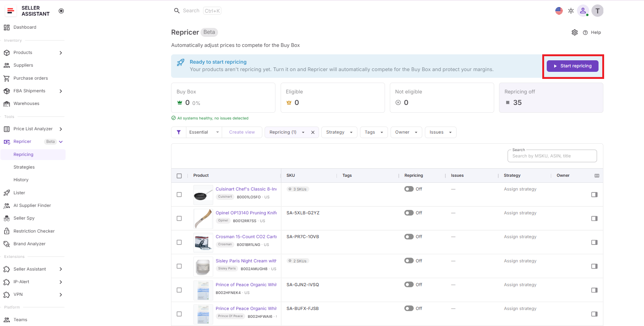Open AI Supplier Finder tool
The height and width of the screenshot is (326, 644).
pyautogui.click(x=33, y=205)
